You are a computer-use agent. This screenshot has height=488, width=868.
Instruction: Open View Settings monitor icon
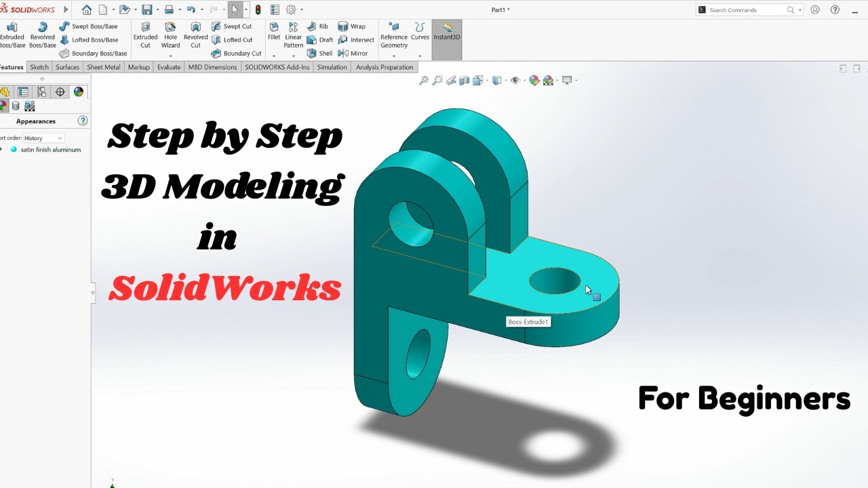(568, 81)
